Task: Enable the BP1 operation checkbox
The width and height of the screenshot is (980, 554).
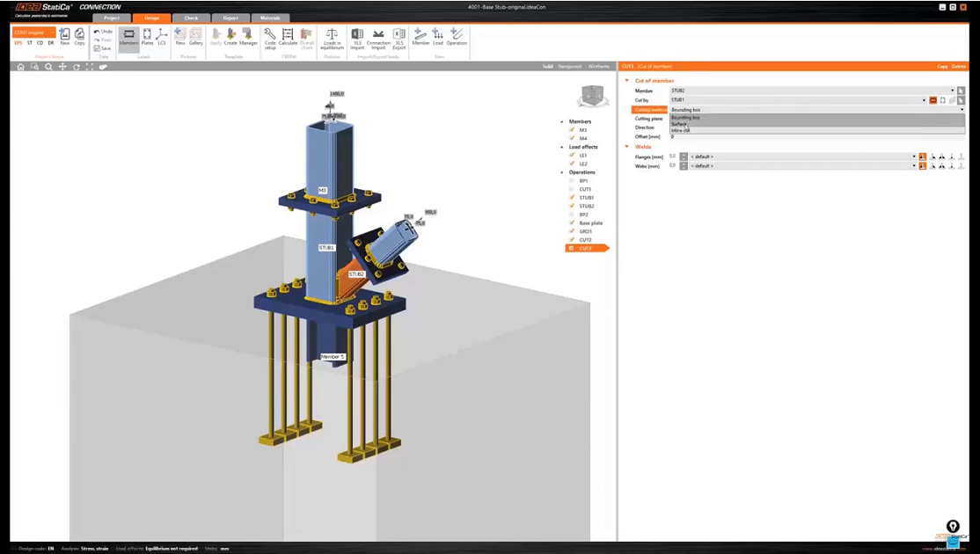Action: point(572,181)
